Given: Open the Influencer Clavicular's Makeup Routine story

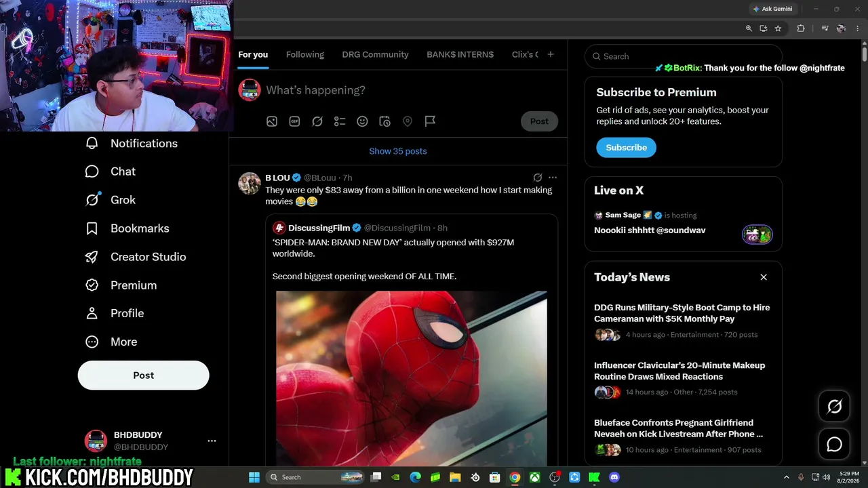Looking at the screenshot, I should pyautogui.click(x=679, y=371).
